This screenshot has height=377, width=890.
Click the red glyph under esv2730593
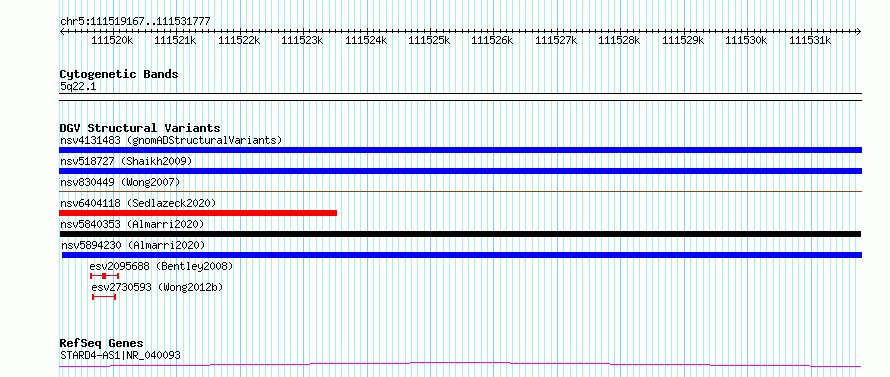click(104, 297)
